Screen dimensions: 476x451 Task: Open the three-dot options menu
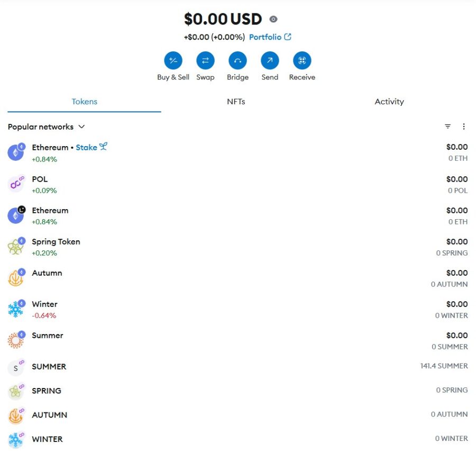pyautogui.click(x=464, y=127)
